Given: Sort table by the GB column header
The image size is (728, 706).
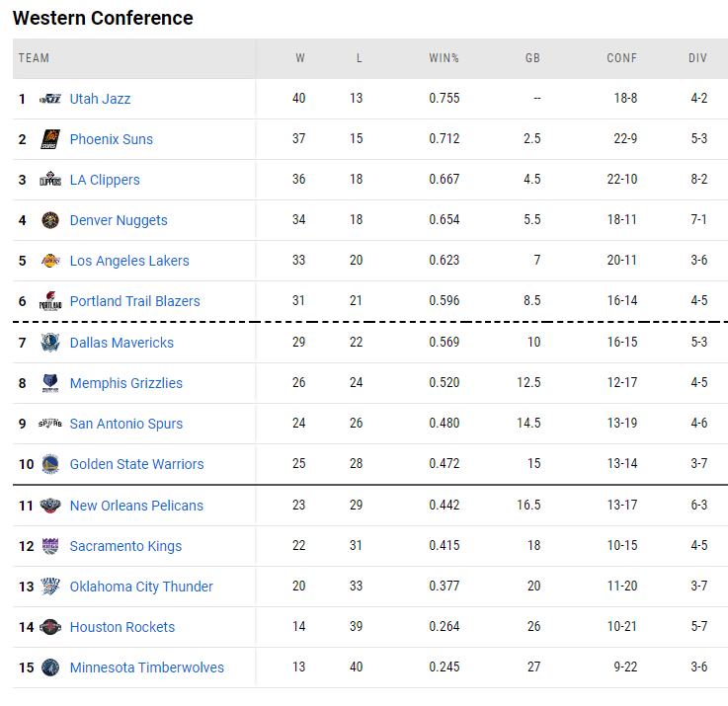Looking at the screenshot, I should point(532,58).
